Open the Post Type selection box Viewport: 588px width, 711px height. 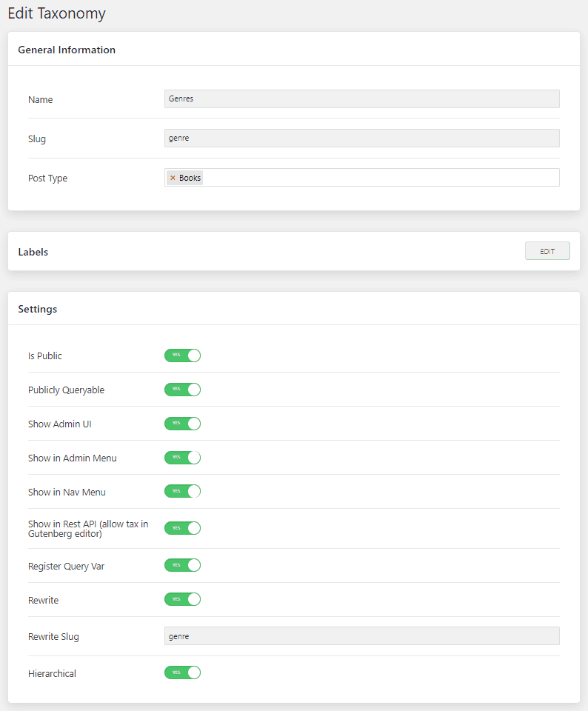pos(378,178)
